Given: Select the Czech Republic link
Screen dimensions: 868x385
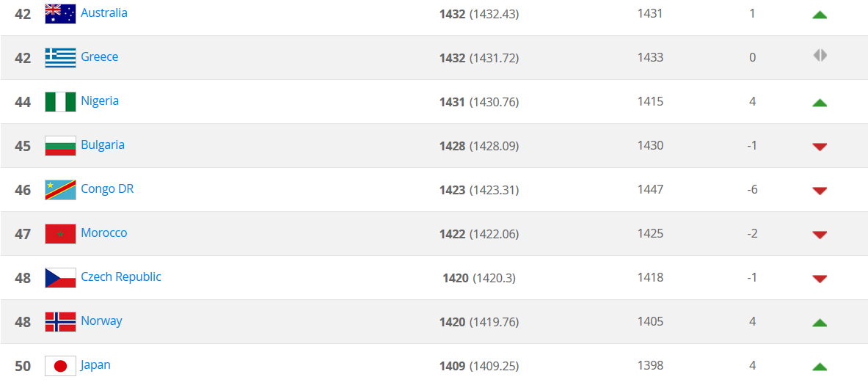Looking at the screenshot, I should pos(121,276).
